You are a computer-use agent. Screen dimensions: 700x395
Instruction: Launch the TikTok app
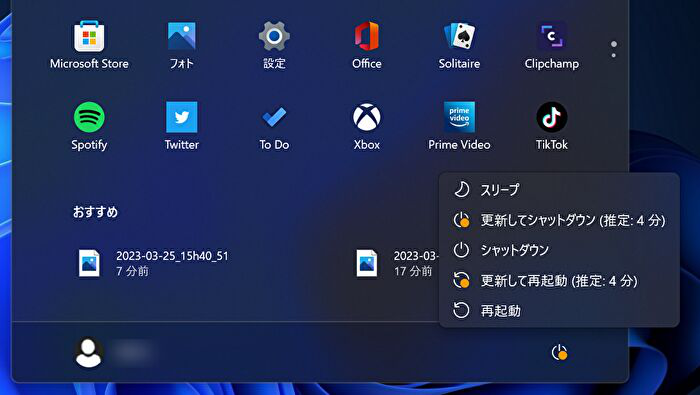[x=552, y=126]
